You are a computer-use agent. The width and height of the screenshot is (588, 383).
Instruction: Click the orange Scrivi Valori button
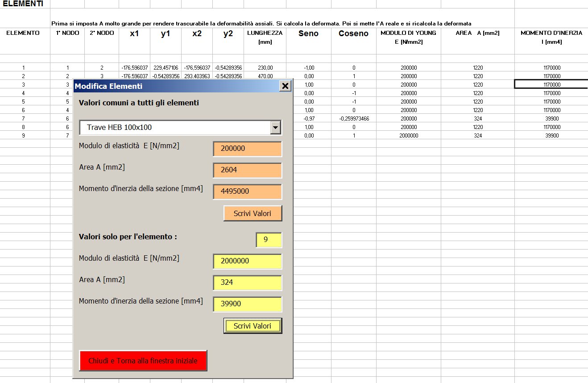click(253, 213)
